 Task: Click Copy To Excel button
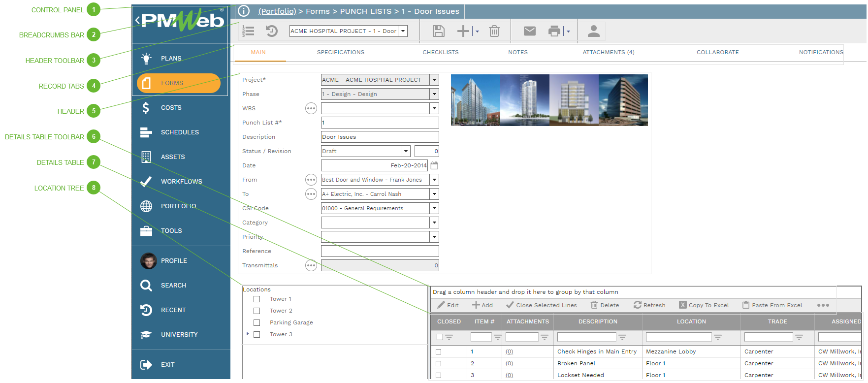coord(704,305)
